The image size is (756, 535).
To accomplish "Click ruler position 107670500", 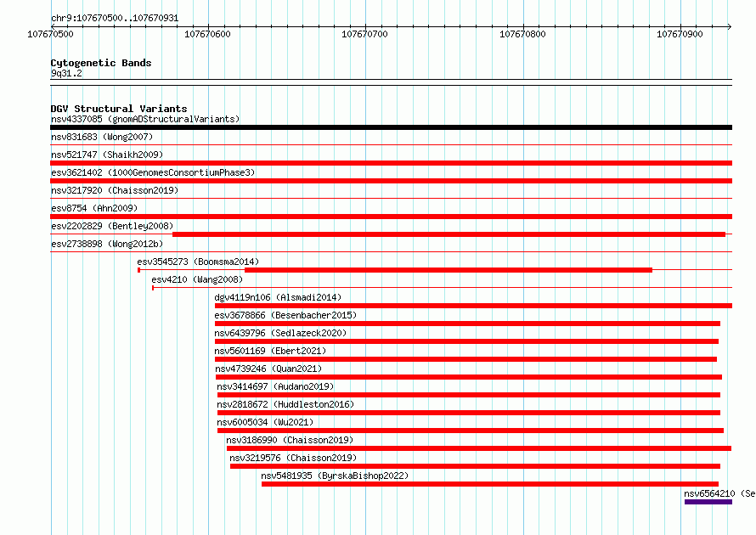I will [x=51, y=34].
